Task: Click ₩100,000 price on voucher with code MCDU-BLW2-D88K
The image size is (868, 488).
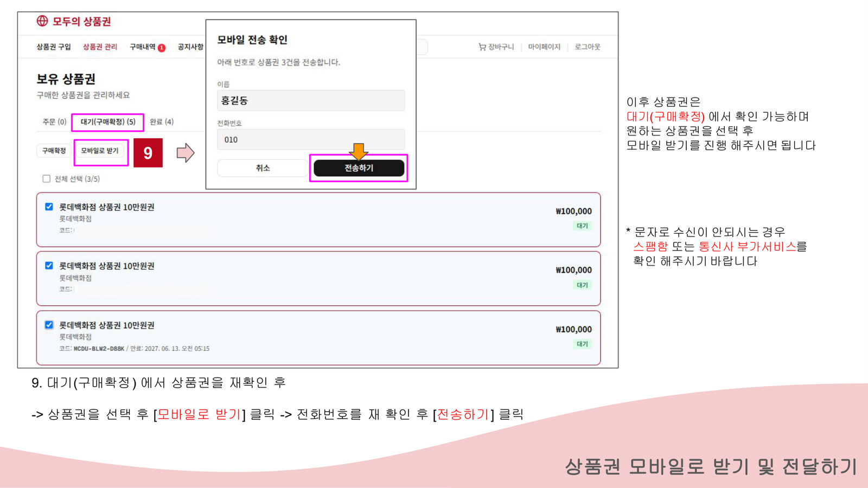Action: 574,329
